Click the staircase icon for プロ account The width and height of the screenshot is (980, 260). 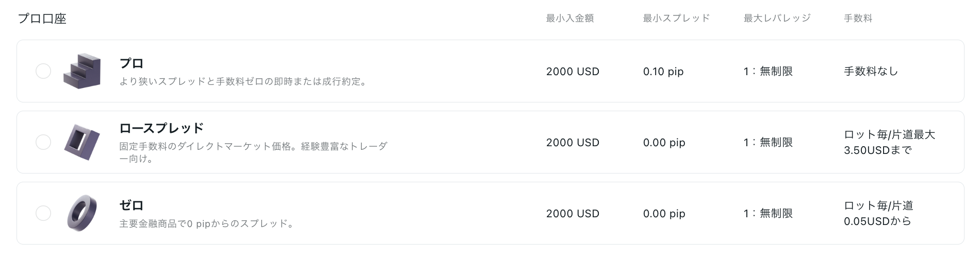tap(81, 71)
